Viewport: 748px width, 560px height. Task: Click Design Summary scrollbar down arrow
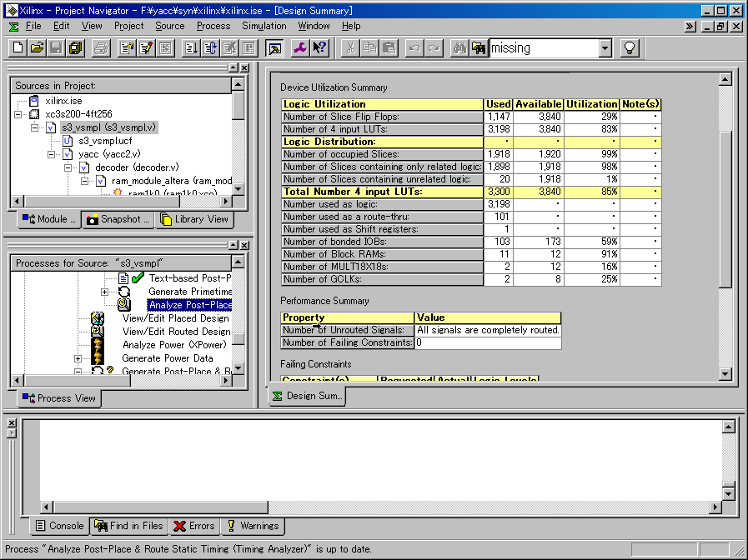coord(725,374)
